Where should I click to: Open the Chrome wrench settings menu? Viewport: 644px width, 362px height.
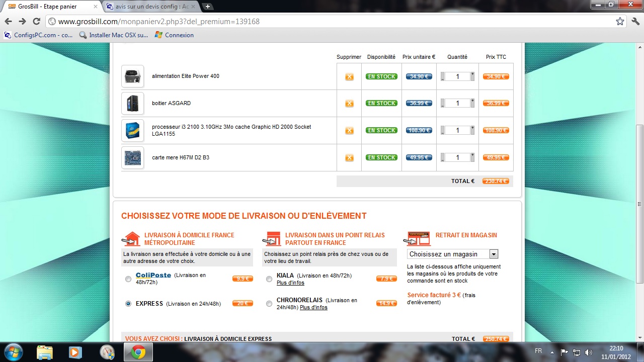coord(635,22)
